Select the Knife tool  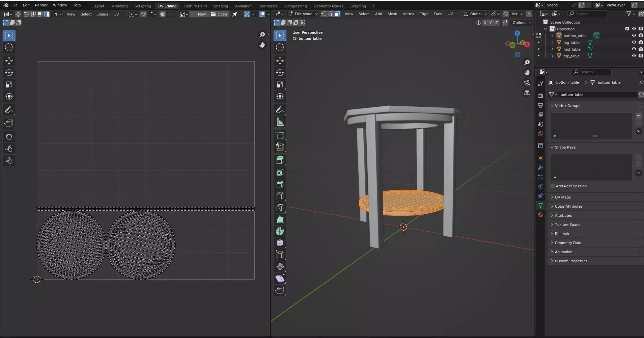pos(280,208)
